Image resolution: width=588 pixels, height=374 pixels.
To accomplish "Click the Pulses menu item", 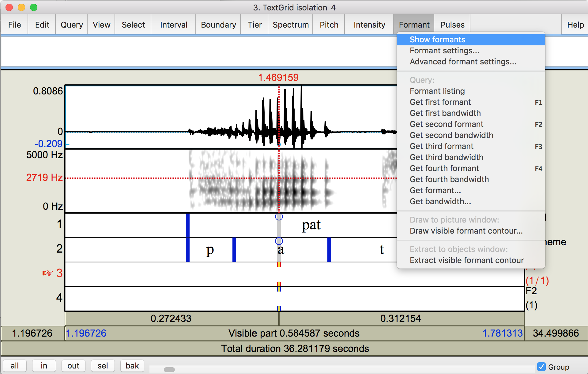I will (x=452, y=25).
